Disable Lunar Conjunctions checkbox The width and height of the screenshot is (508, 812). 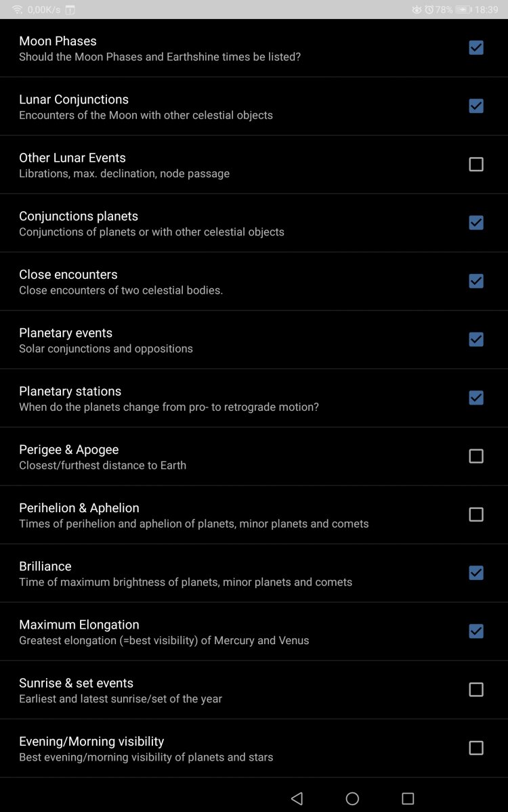[x=476, y=106]
